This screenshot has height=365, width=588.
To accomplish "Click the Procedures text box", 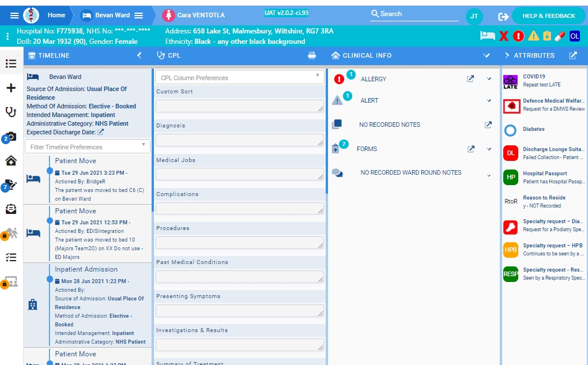I will tap(240, 243).
